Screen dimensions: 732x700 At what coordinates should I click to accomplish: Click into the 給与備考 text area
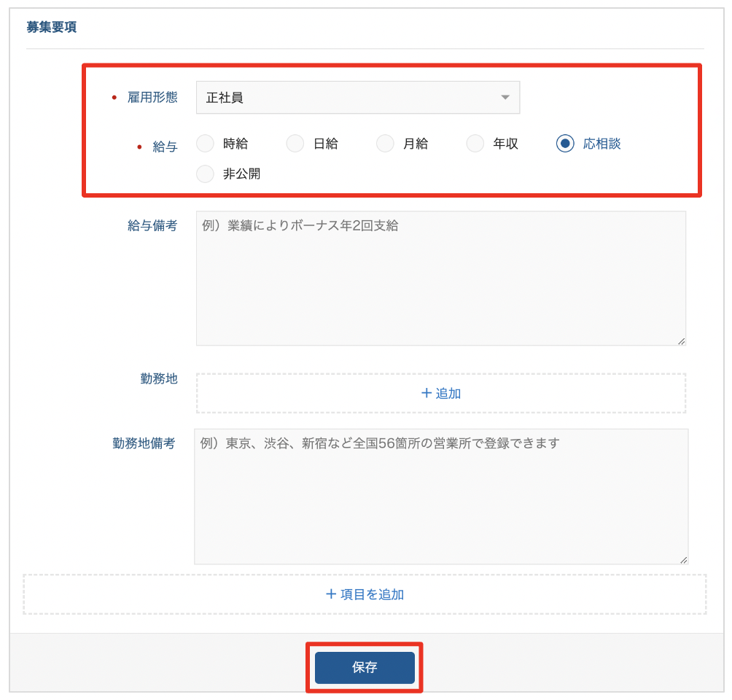point(440,278)
